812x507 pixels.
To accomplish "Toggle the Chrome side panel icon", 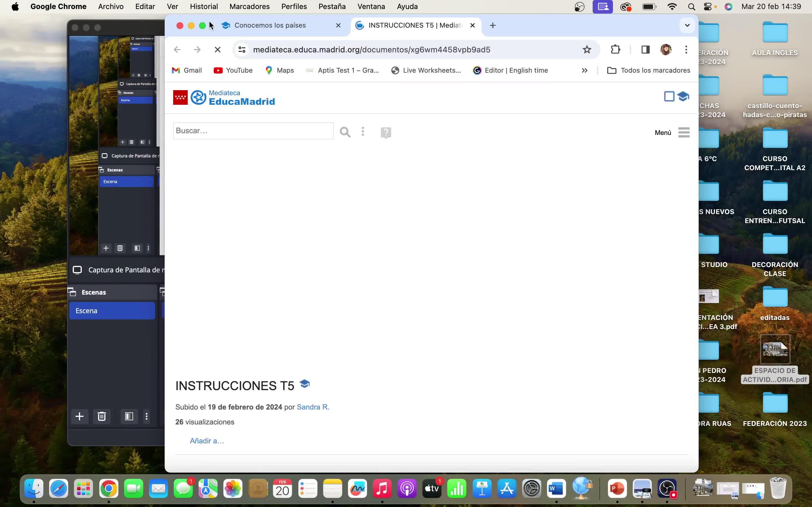I will point(645,50).
